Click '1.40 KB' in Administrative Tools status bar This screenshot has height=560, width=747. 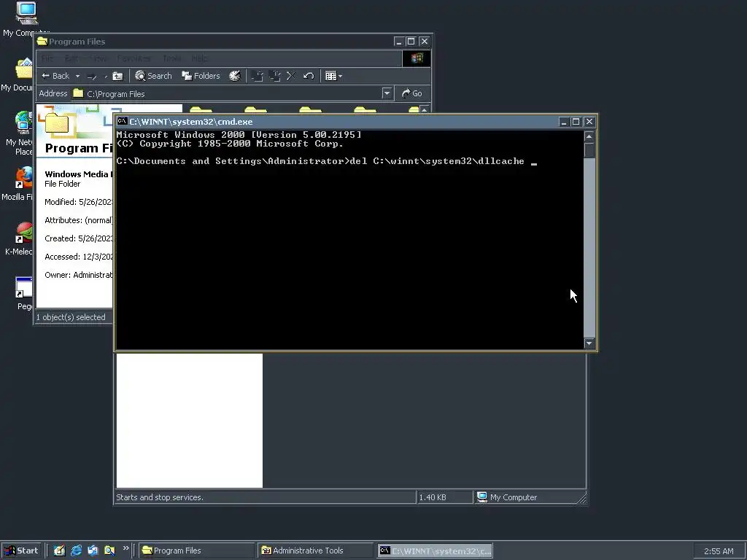tap(433, 497)
